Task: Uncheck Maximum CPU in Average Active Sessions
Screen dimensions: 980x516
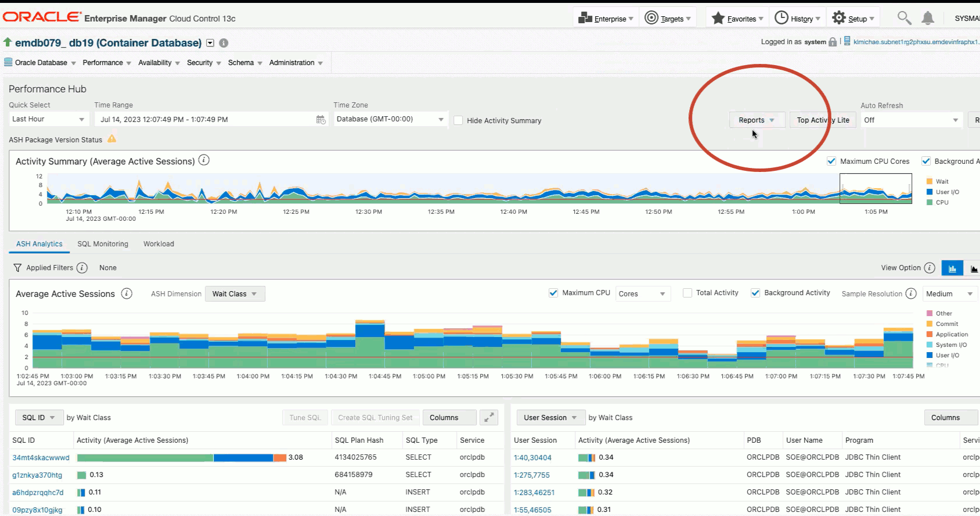Action: [553, 293]
